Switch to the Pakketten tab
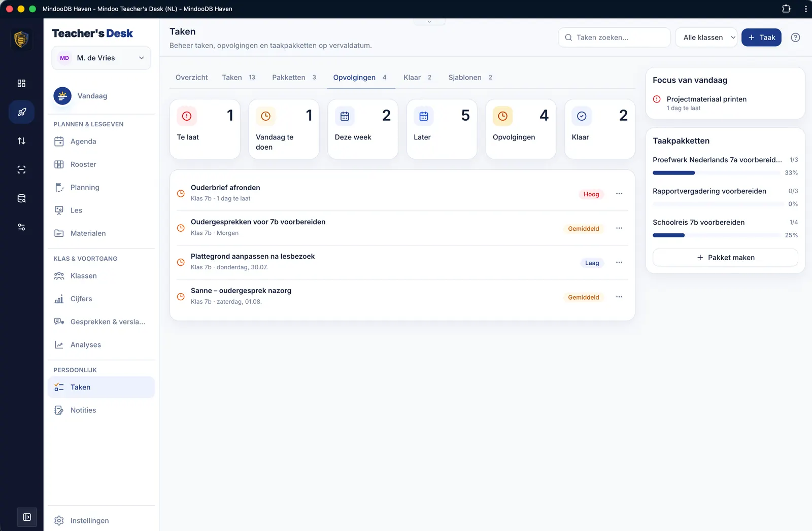 294,78
